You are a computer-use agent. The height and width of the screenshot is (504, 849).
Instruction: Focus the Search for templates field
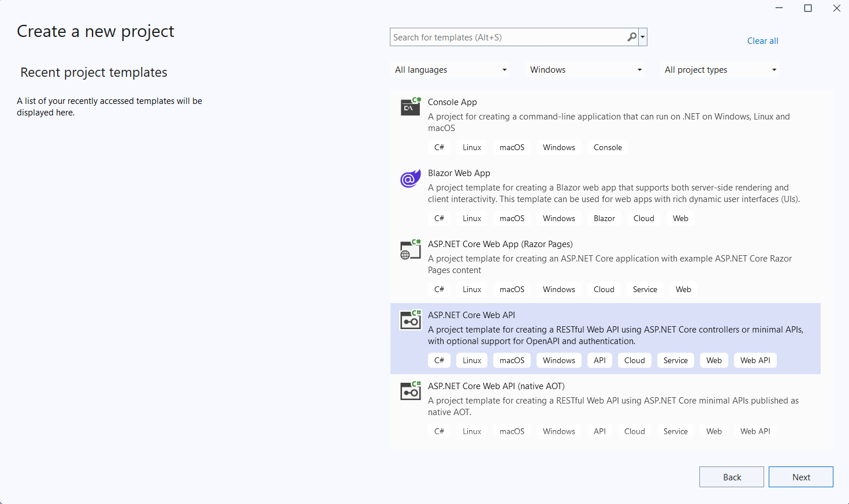(x=507, y=38)
